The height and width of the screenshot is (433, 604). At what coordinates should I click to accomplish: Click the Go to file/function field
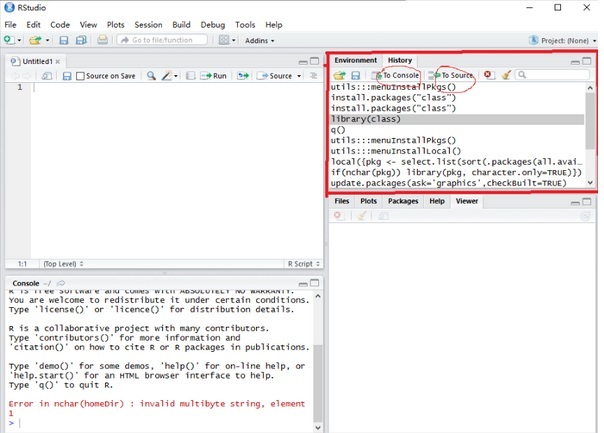pyautogui.click(x=162, y=40)
